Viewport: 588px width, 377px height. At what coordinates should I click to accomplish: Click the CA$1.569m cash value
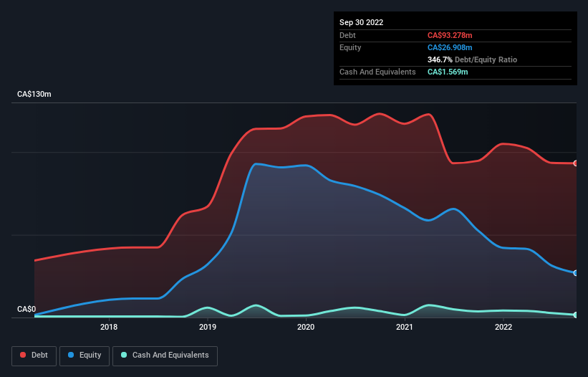(x=448, y=72)
